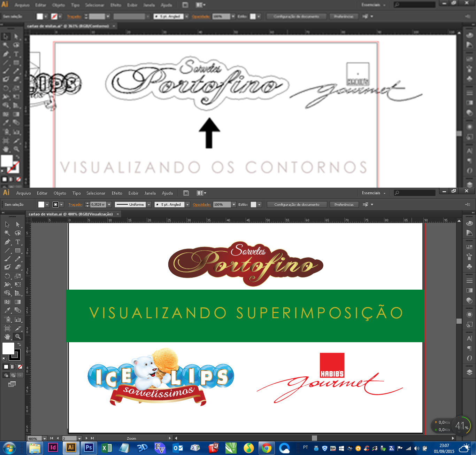This screenshot has width=476, height=455.
Task: Open the Efeito menu in lower window
Action: (x=117, y=193)
